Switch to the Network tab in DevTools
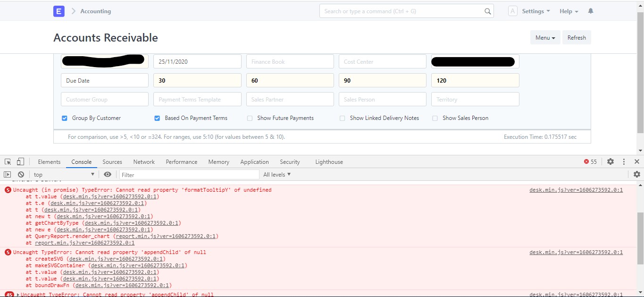Screen dimensions: 644x297 143,161
